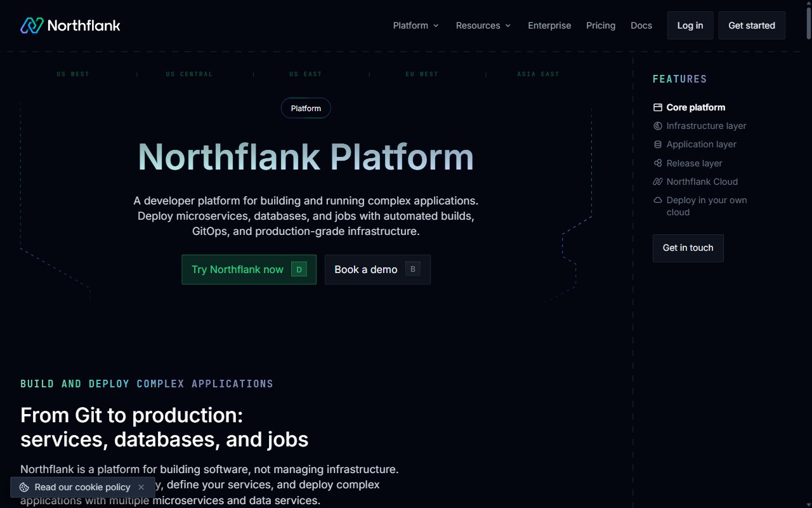Click the Get in touch button

pyautogui.click(x=688, y=248)
